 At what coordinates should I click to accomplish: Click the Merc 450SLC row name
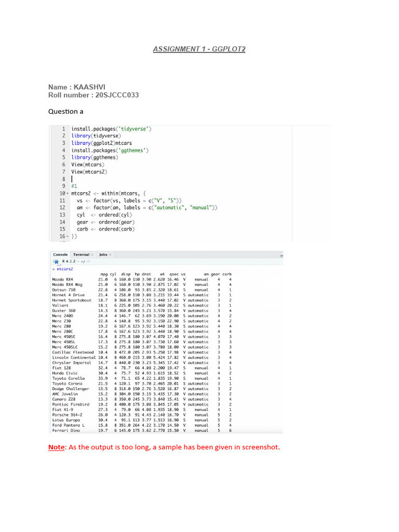[65, 347]
